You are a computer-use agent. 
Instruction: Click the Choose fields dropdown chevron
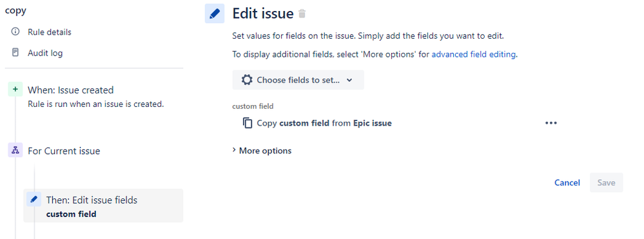[x=349, y=80]
